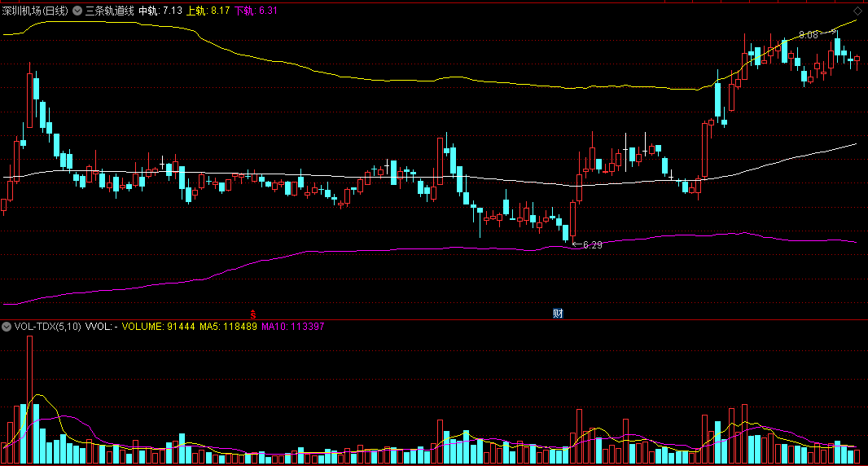Click the 中轨: 7.13 value label

(160, 11)
